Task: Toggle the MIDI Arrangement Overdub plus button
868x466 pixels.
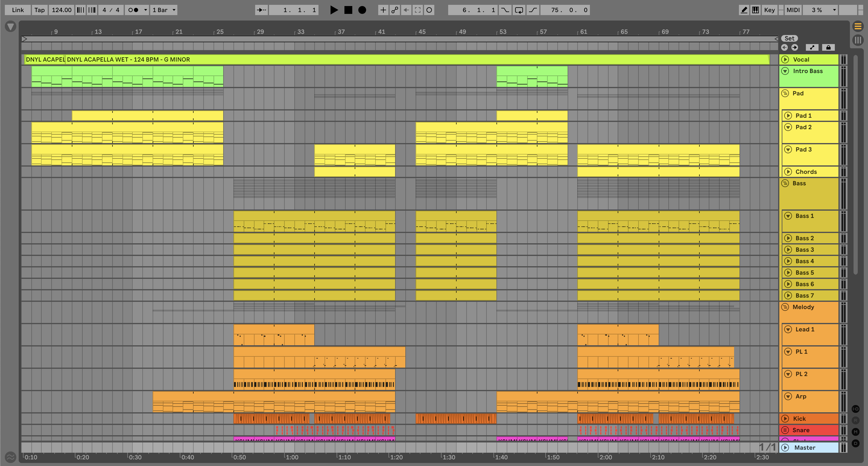Action: click(383, 10)
